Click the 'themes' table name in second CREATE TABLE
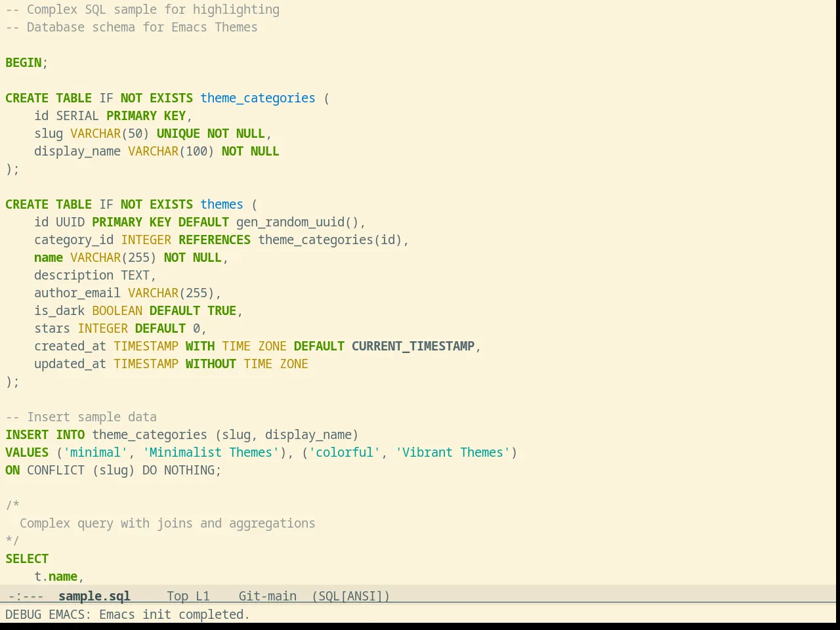The width and height of the screenshot is (840, 630). (222, 204)
